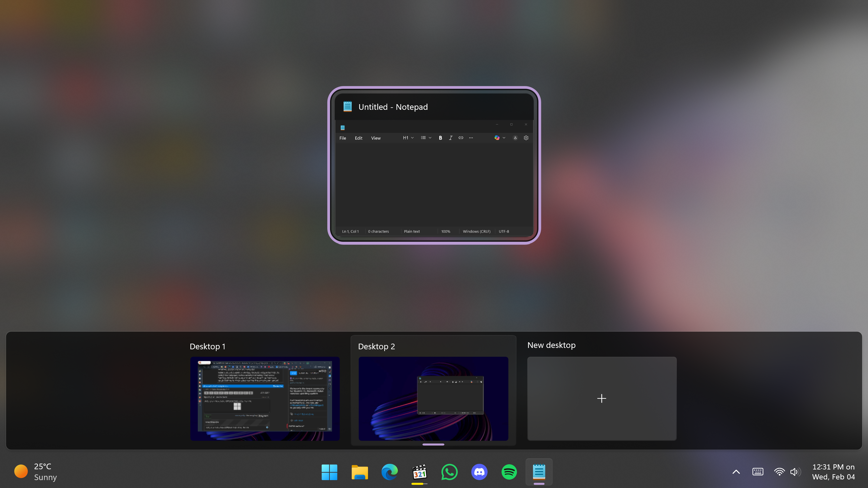Open Microsoft Edge from the taskbar
This screenshot has width=868, height=488.
click(389, 472)
